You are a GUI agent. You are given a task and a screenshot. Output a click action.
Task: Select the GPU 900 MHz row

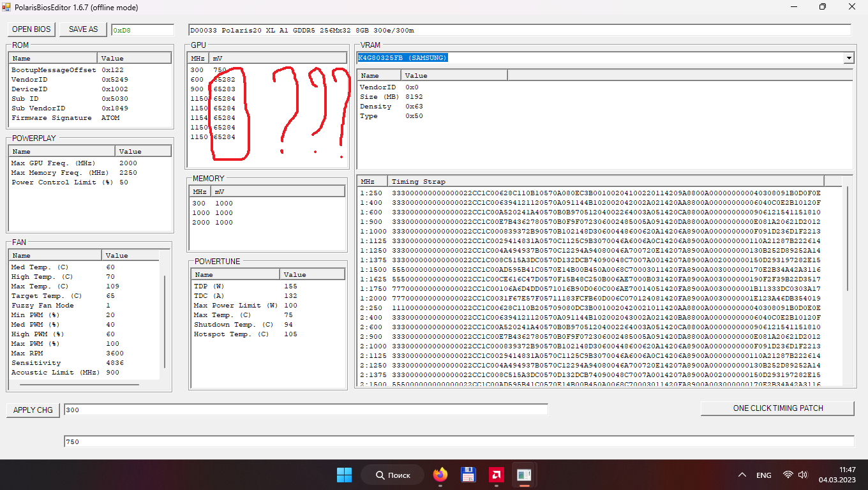(x=268, y=89)
